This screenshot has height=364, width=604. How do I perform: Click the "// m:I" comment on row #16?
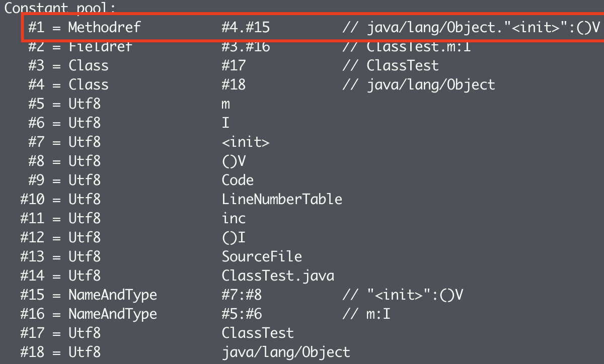366,314
